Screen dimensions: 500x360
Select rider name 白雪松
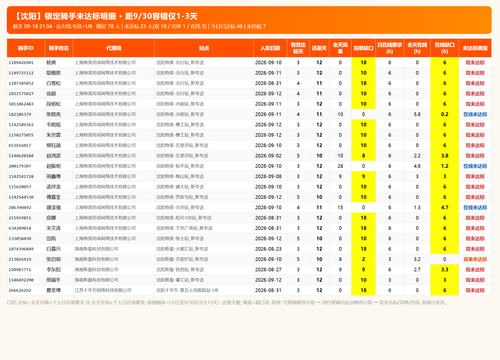point(54,83)
